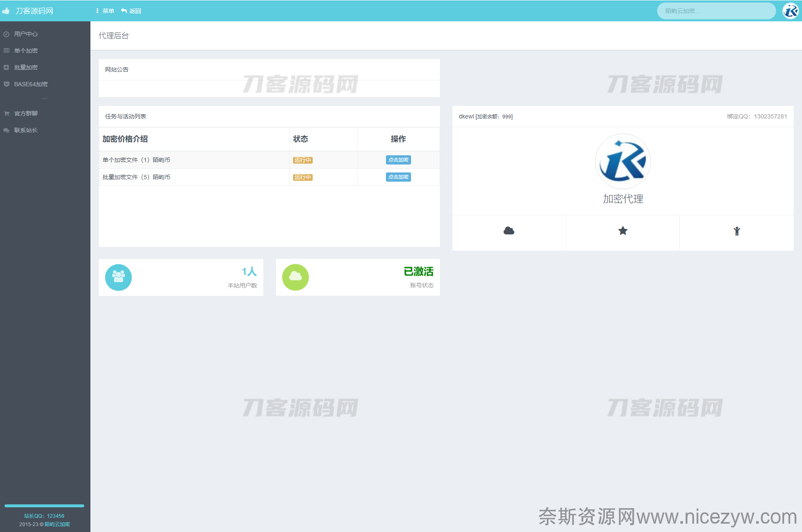The image size is (802, 532).
Task: Click the thumbs-up logo icon in header
Action: 6,11
